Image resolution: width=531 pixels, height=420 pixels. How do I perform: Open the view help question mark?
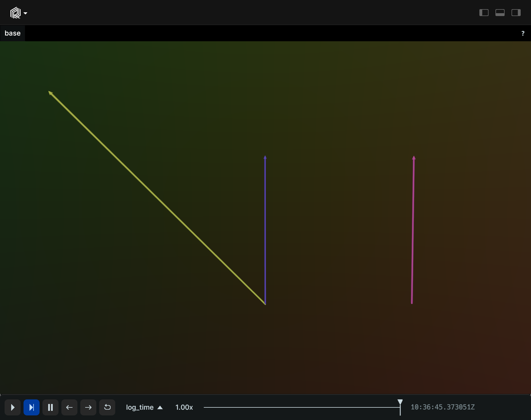523,33
